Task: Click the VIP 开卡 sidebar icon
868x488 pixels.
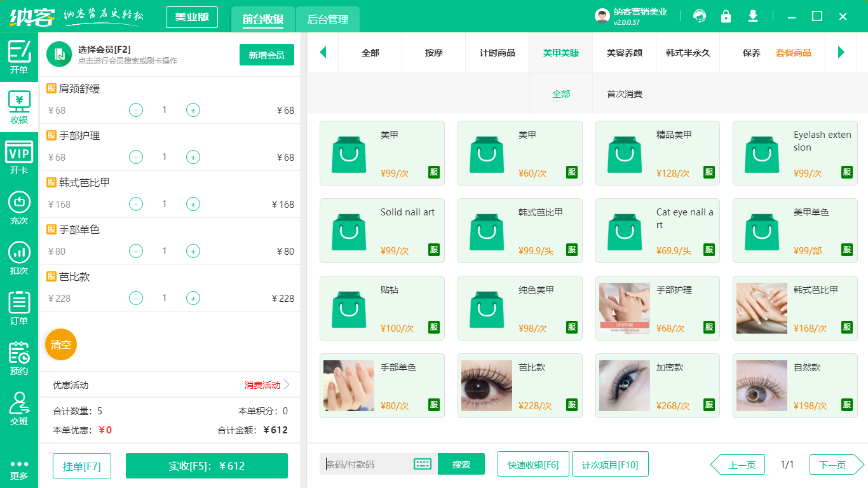Action: coord(18,155)
